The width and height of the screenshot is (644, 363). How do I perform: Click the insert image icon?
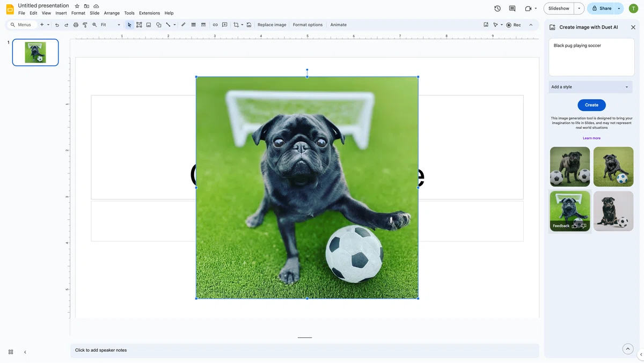(149, 25)
